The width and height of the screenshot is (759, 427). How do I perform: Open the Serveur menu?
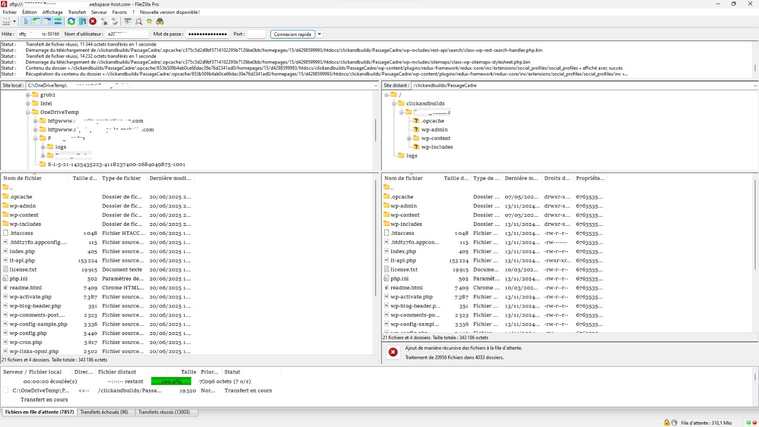coord(99,12)
